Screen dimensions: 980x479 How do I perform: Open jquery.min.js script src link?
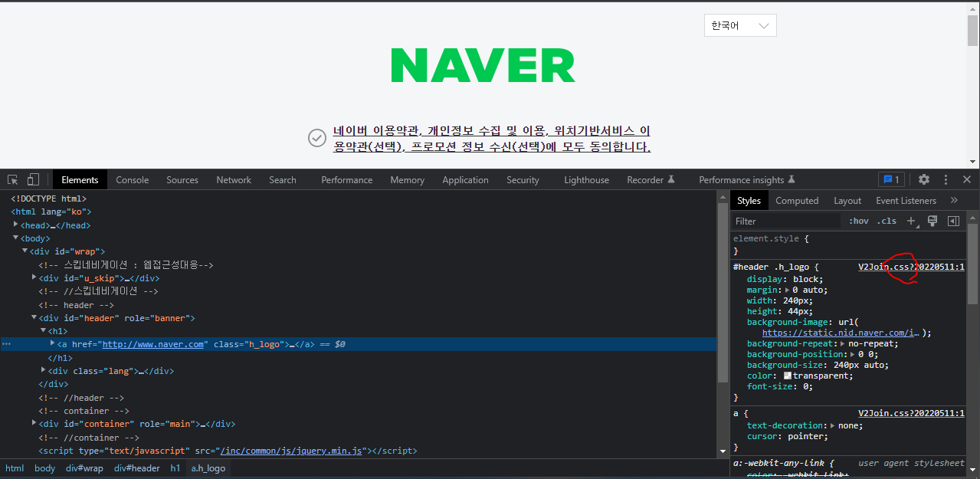[x=291, y=451]
